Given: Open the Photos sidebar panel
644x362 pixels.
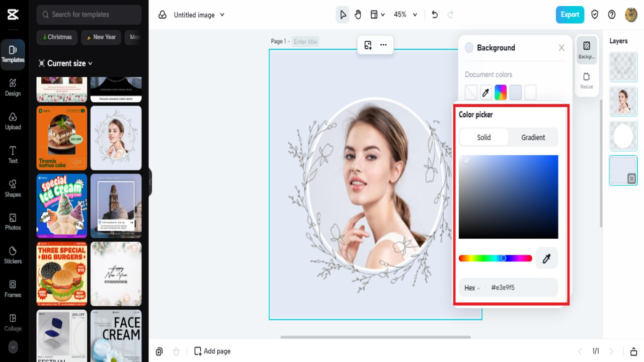Looking at the screenshot, I should [x=13, y=221].
